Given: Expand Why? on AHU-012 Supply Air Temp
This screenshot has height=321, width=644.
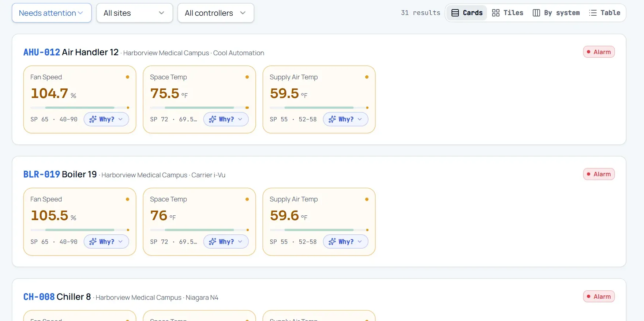Looking at the screenshot, I should pos(346,119).
